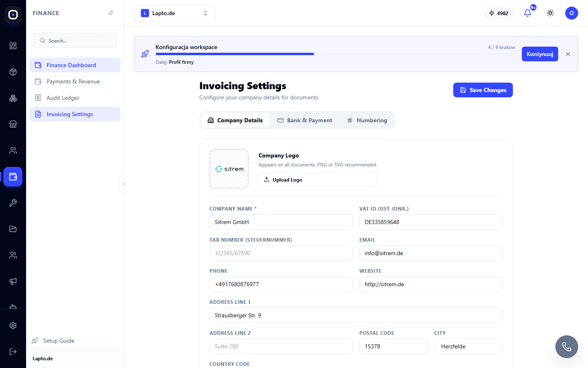Select the wallet Finance icon in left rail
The image size is (588, 368).
13,177
